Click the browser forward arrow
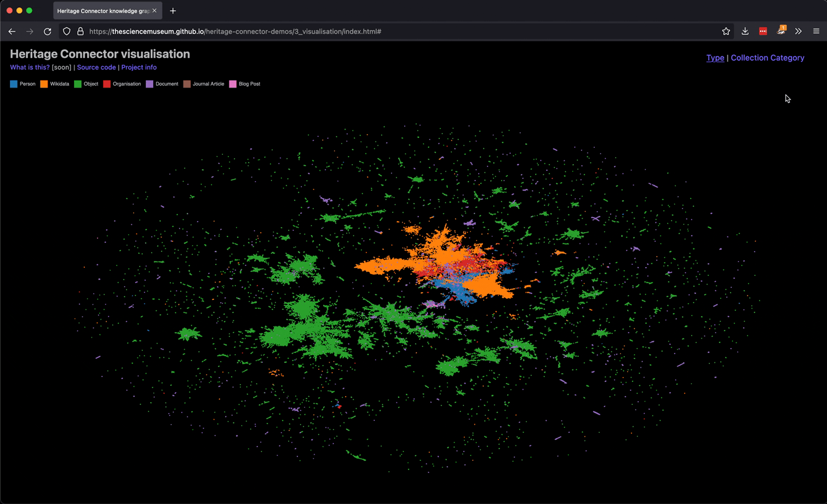827x504 pixels. click(30, 32)
